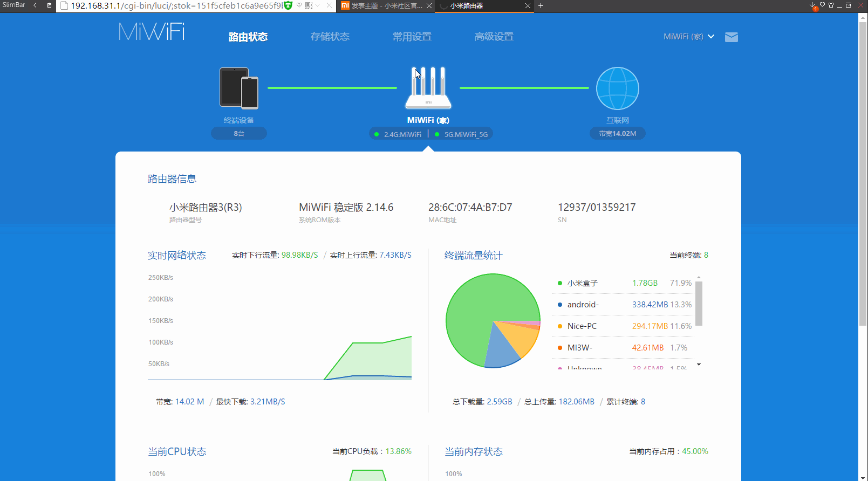Open the downloads arrow with badge
The width and height of the screenshot is (868, 481).
tap(813, 6)
